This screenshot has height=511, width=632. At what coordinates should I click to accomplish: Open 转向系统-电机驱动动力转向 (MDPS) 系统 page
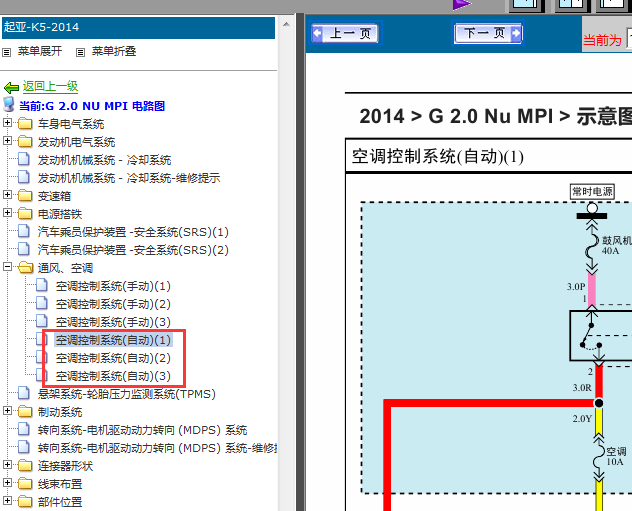click(x=142, y=430)
